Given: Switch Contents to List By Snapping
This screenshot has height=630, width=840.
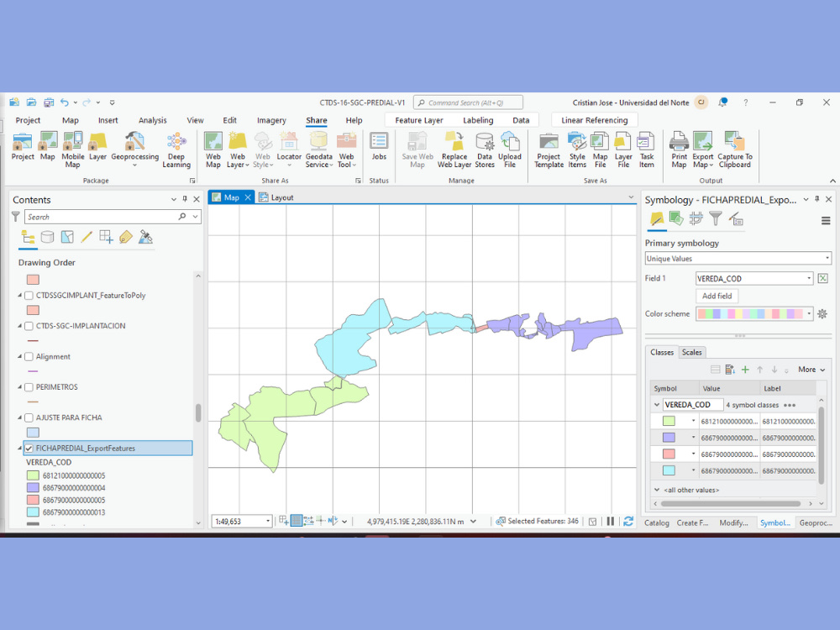Looking at the screenshot, I should pyautogui.click(x=106, y=237).
